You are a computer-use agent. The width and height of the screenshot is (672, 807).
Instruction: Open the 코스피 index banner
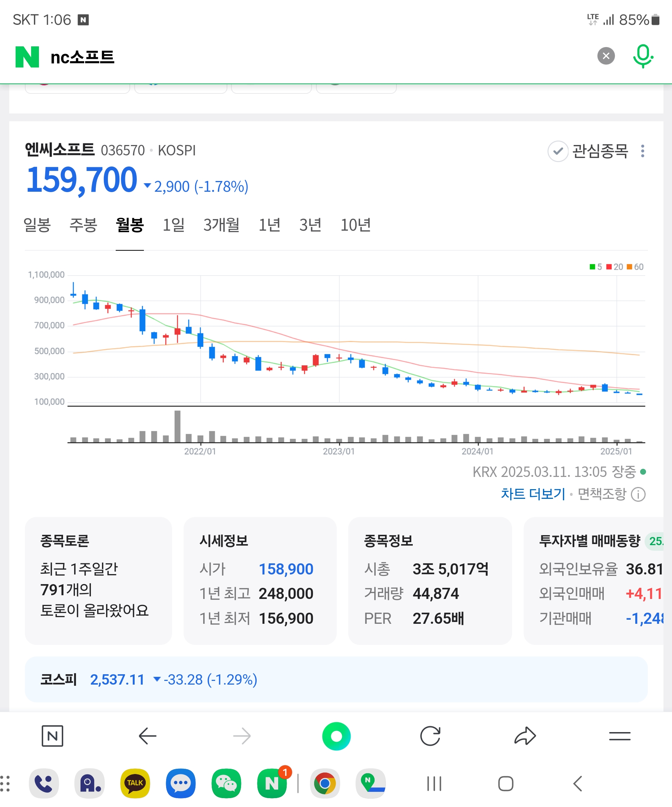click(x=336, y=679)
